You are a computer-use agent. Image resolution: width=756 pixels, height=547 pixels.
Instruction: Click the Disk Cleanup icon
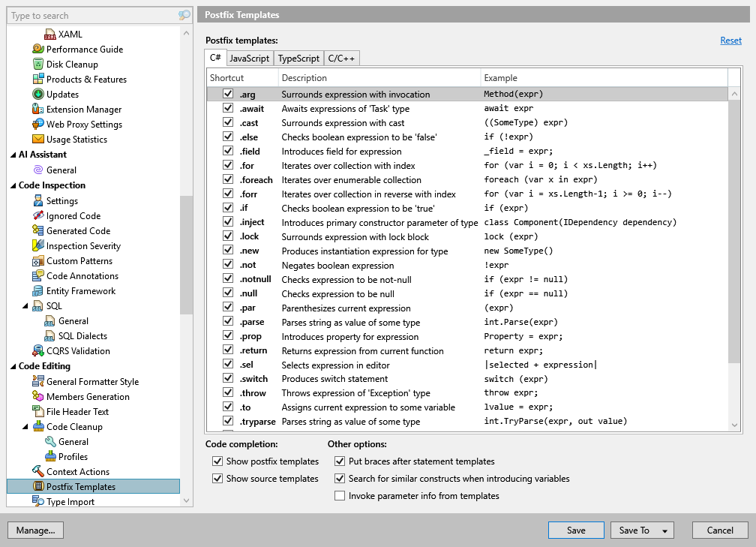[38, 64]
